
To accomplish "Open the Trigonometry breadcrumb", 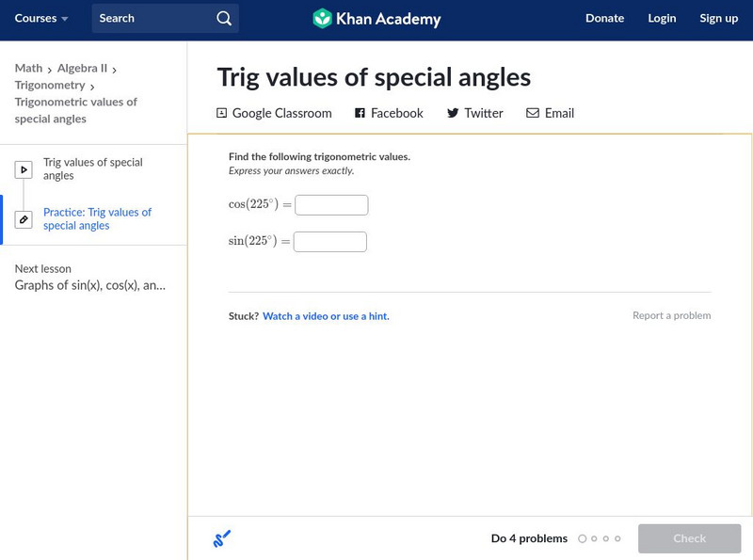I will 50,85.
